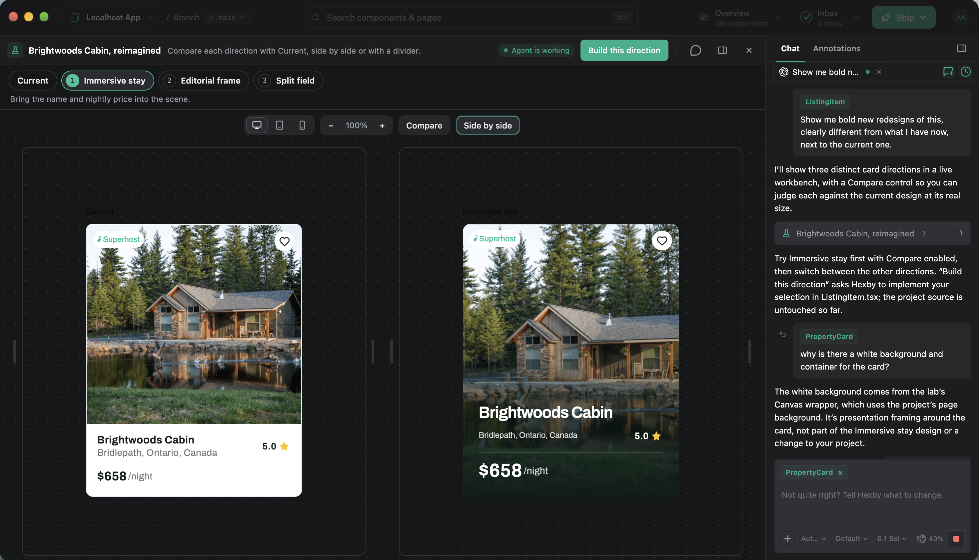
Task: Zoom out with the minus button
Action: click(x=331, y=126)
